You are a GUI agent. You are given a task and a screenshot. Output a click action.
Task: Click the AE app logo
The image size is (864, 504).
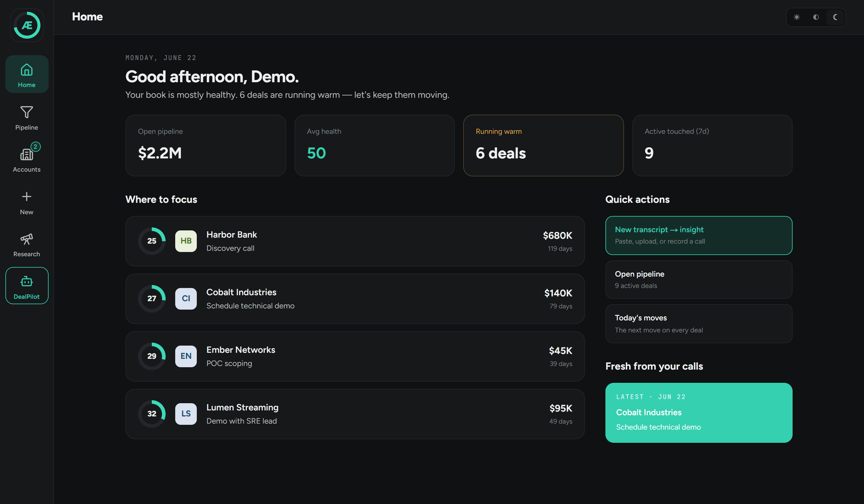click(x=27, y=25)
